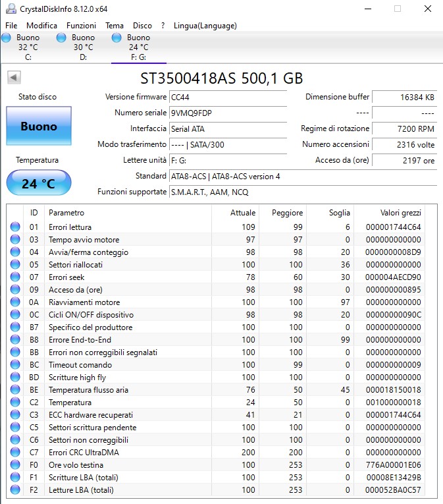This screenshot has width=443, height=504.
Task: Click the Lettere unità field F: G:
Action: coord(228,160)
